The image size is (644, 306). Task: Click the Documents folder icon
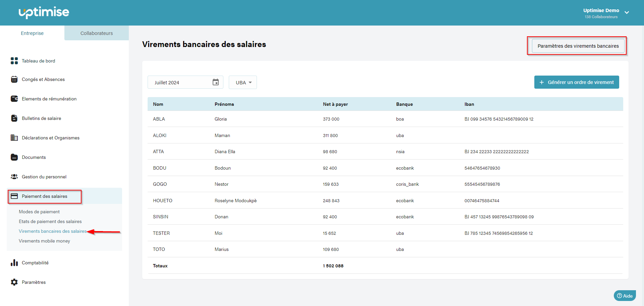coord(14,157)
